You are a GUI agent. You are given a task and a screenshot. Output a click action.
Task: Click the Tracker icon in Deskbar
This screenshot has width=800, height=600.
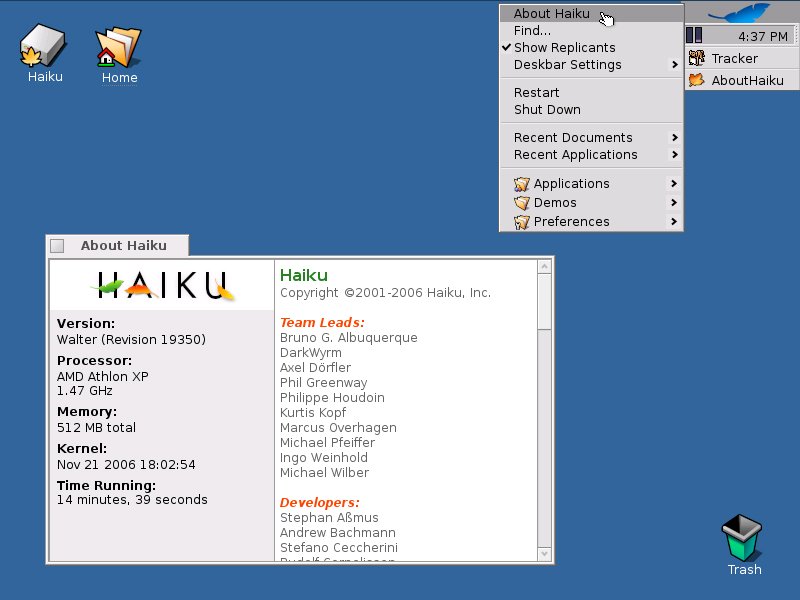point(696,58)
